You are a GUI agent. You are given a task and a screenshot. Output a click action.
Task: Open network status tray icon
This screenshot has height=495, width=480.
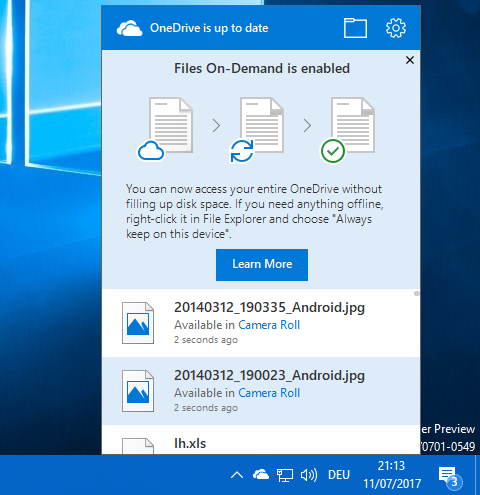click(x=285, y=475)
